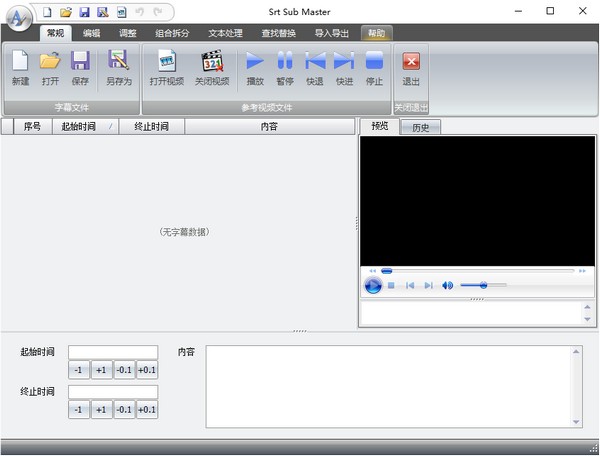This screenshot has width=600, height=456.
Task: Start video with ribbon 播放 button
Action: click(255, 68)
